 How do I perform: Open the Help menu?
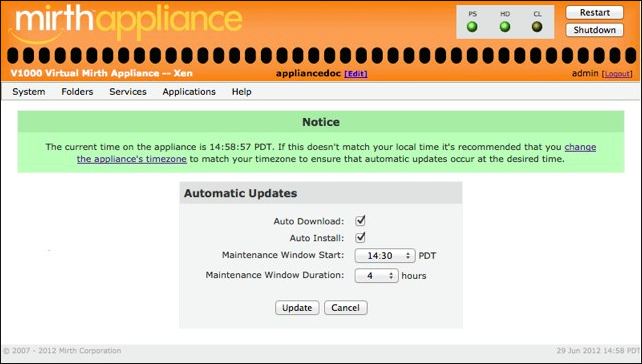pyautogui.click(x=242, y=92)
